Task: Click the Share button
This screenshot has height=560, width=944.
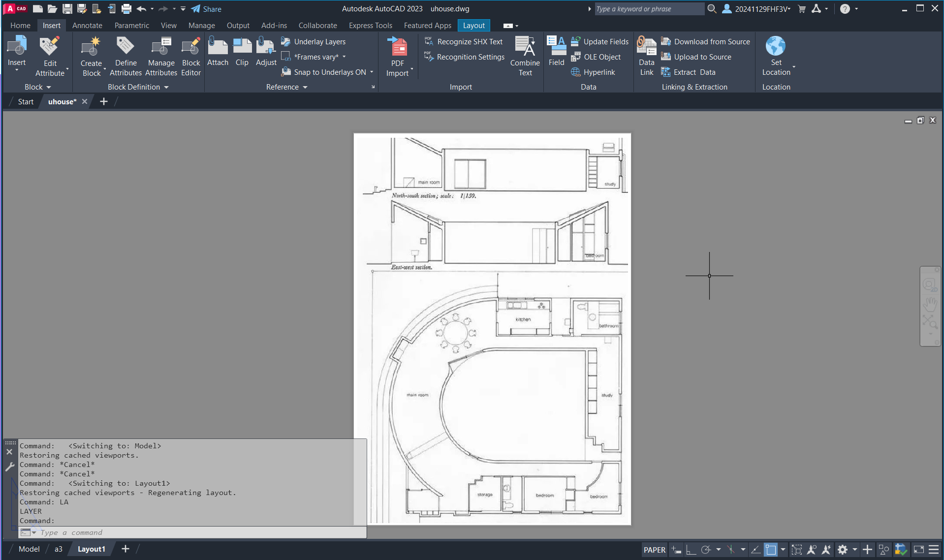Action: coord(206,9)
